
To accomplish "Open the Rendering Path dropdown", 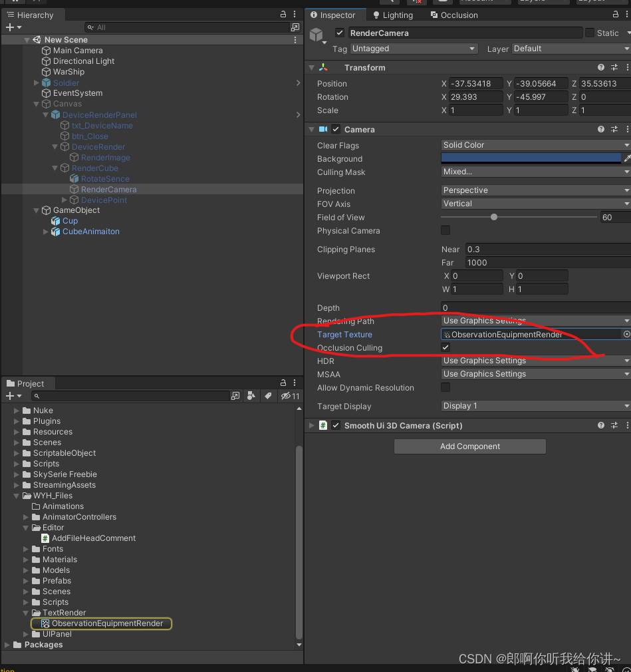I will (x=536, y=321).
